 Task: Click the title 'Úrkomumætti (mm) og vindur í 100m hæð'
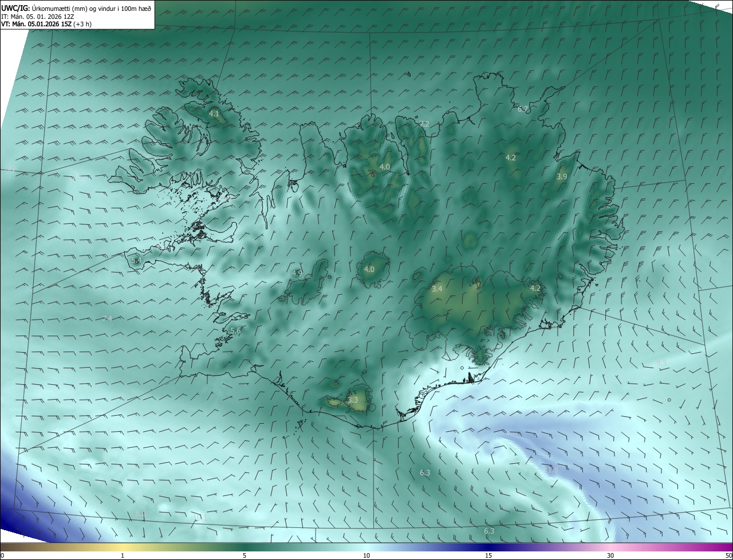coord(92,8)
